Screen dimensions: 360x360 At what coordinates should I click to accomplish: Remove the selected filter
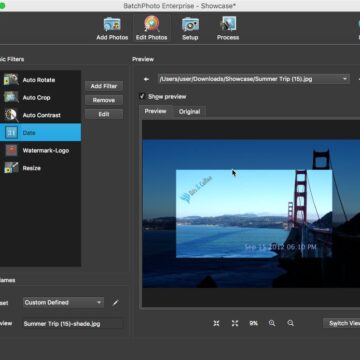pyautogui.click(x=104, y=100)
